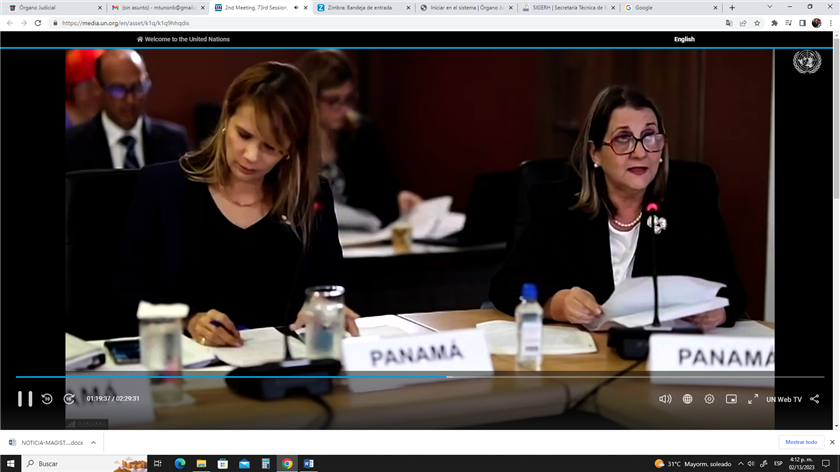Screen dimensions: 840x472
Task: Open system volume tray icon
Action: pos(751,464)
